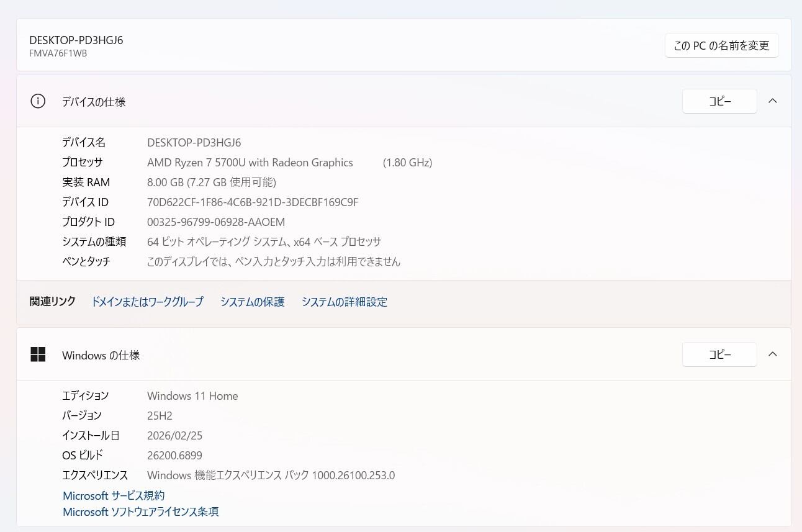
Task: Click the 関連リンク label
Action: pyautogui.click(x=53, y=302)
